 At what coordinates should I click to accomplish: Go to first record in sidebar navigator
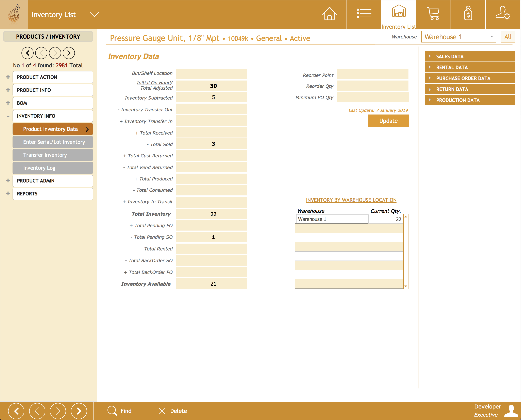pos(28,53)
